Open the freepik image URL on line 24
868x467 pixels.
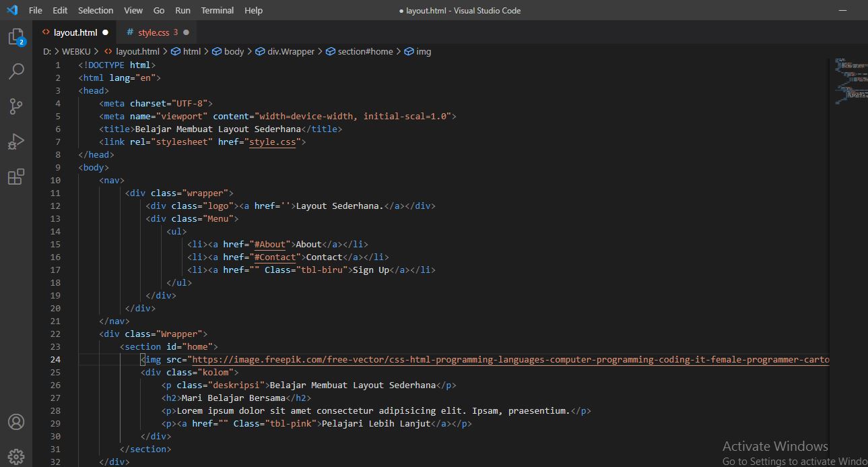tap(471, 359)
